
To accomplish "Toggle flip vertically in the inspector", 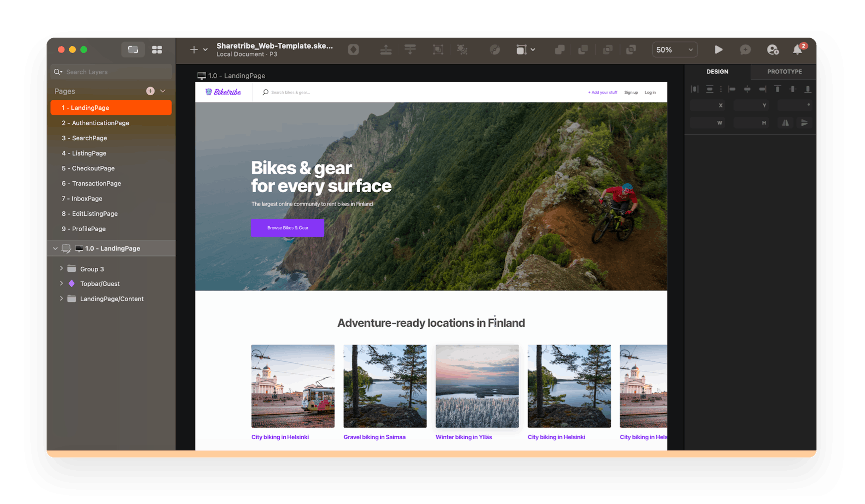I will point(805,122).
